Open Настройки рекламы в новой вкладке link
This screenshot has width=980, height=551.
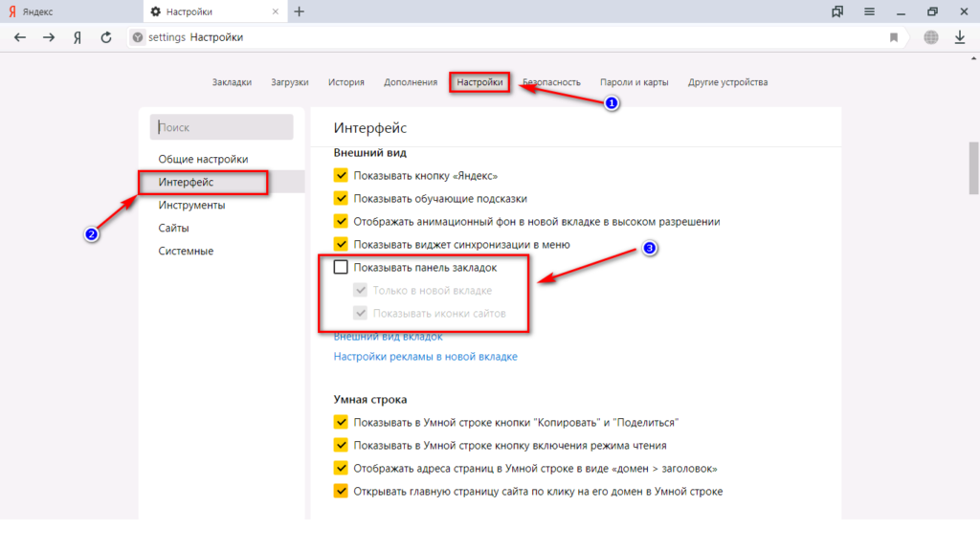point(426,357)
